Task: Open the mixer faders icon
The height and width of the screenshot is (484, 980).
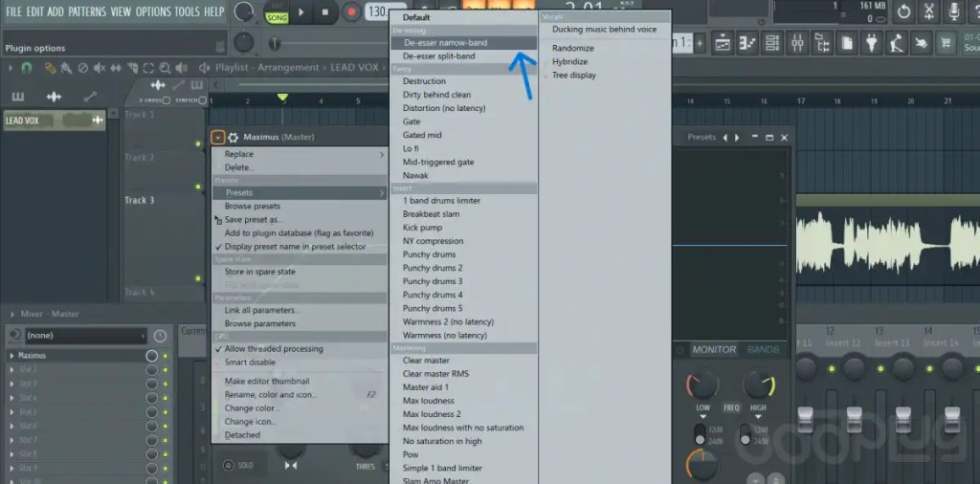Action: [x=797, y=43]
